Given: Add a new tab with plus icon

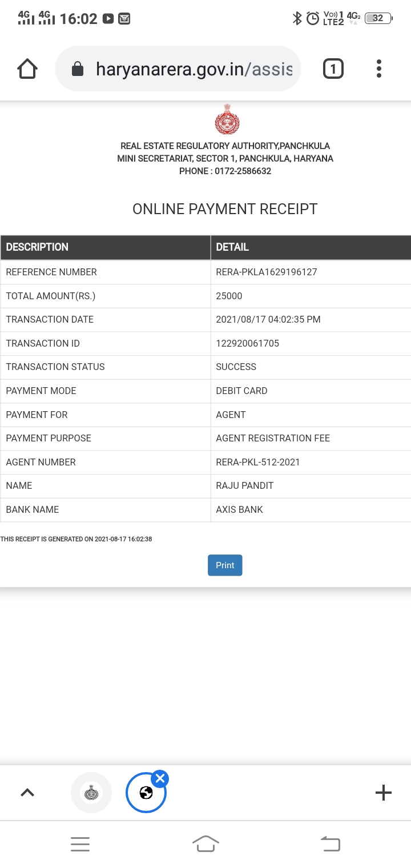Looking at the screenshot, I should coord(383,793).
